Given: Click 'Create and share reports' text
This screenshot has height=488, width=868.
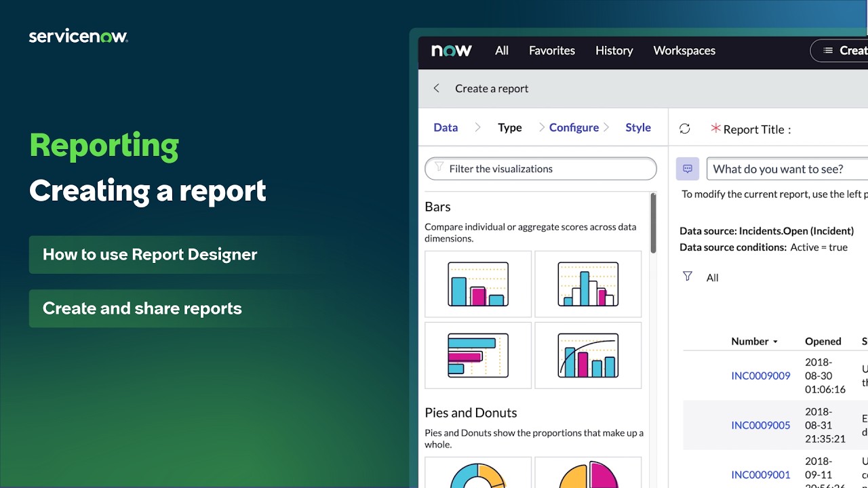Looking at the screenshot, I should coord(142,308).
